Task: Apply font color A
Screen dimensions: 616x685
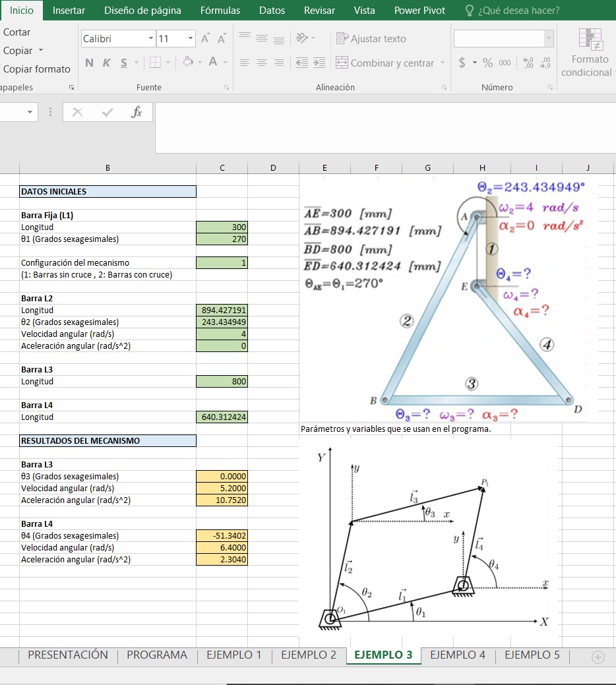Action: click(213, 62)
